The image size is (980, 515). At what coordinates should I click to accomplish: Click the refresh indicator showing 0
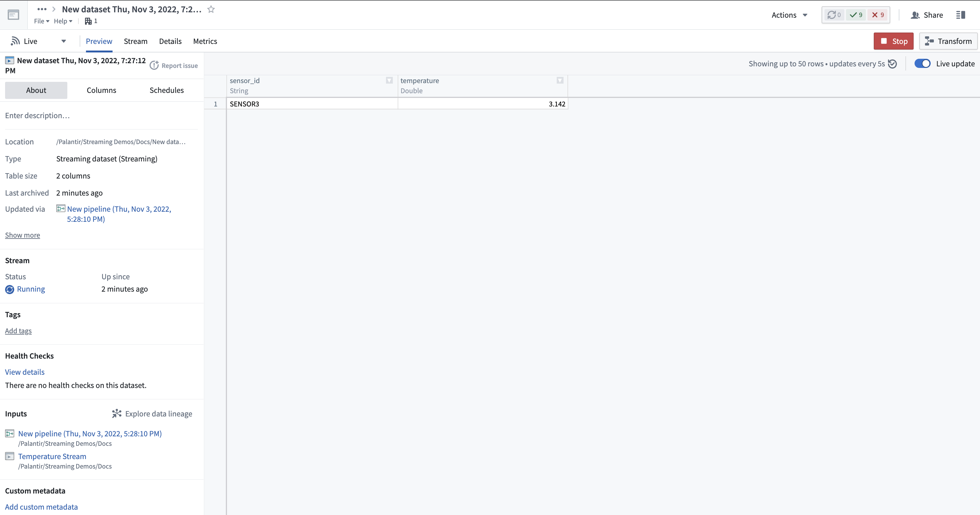(834, 15)
